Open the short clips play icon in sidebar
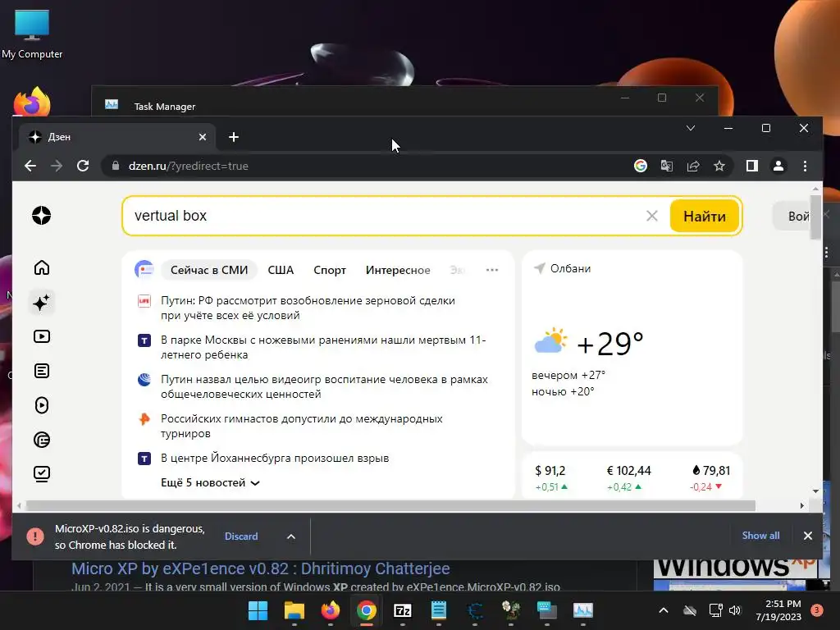Screen dimensions: 840x630 tap(41, 405)
